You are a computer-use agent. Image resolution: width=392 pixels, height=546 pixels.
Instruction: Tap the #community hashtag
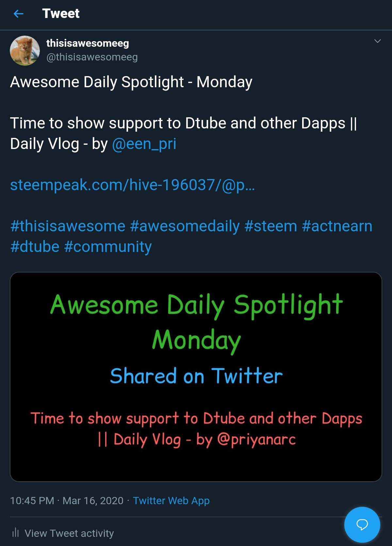(108, 247)
